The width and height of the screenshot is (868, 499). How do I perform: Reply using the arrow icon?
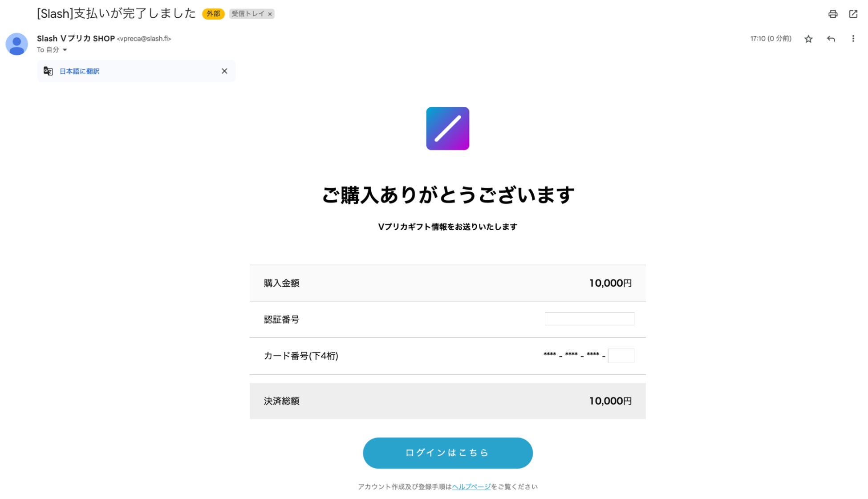(831, 39)
